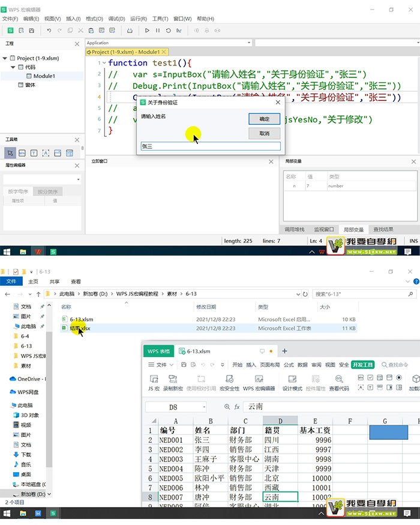This screenshot has width=420, height=525.
Task: Click the Paste clipboard icon in macro editor
Action: coord(91,31)
